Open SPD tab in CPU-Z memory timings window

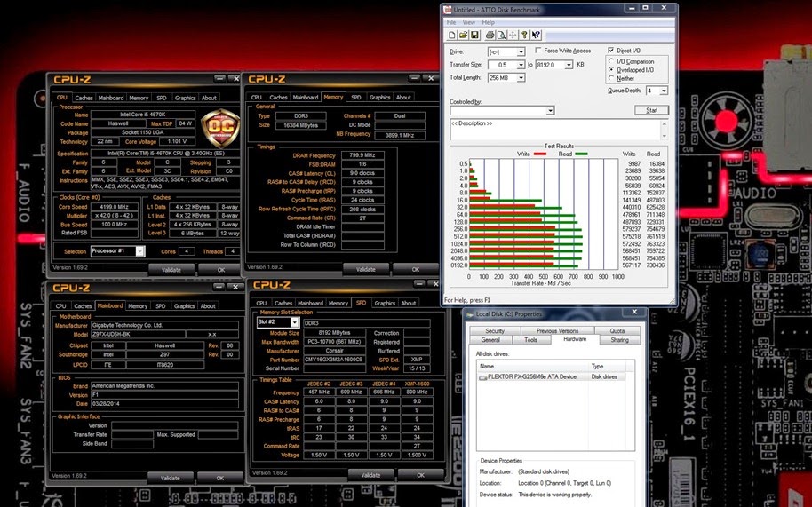pos(355,98)
